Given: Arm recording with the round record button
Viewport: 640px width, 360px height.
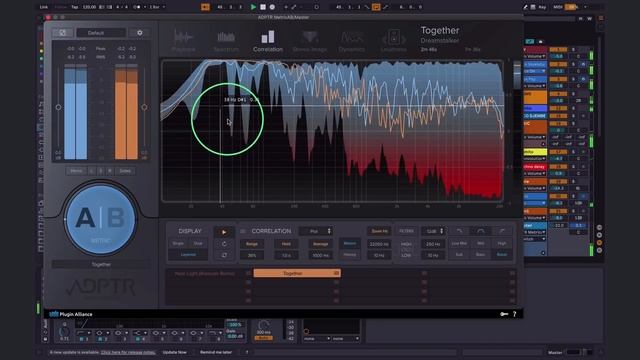Looking at the screenshot, I should coord(272,7).
